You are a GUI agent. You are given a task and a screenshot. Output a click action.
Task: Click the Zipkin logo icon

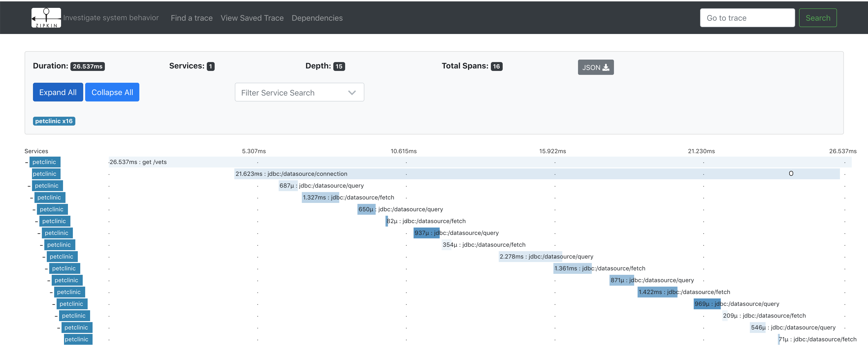pos(46,18)
